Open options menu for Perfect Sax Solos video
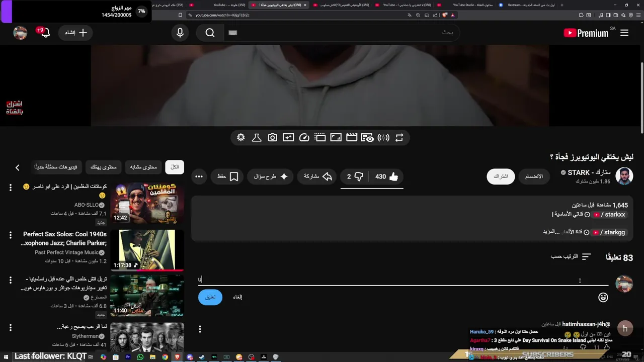644x362 pixels. click(10, 235)
